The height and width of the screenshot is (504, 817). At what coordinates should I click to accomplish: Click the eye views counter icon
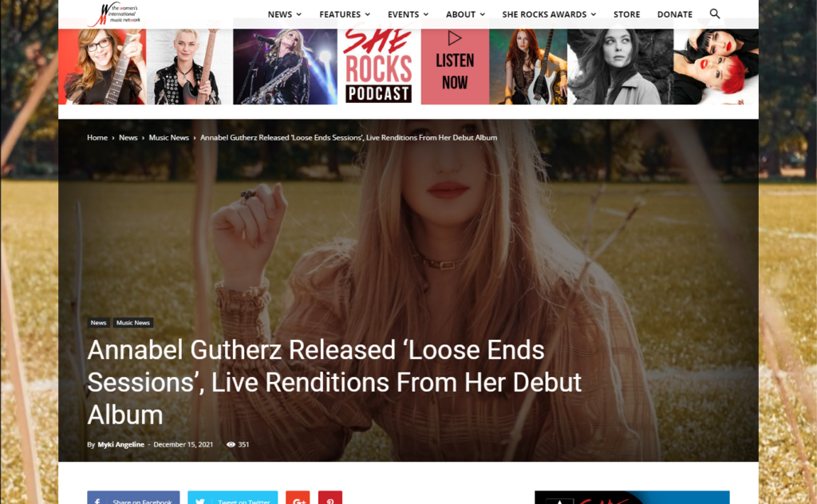(x=231, y=445)
